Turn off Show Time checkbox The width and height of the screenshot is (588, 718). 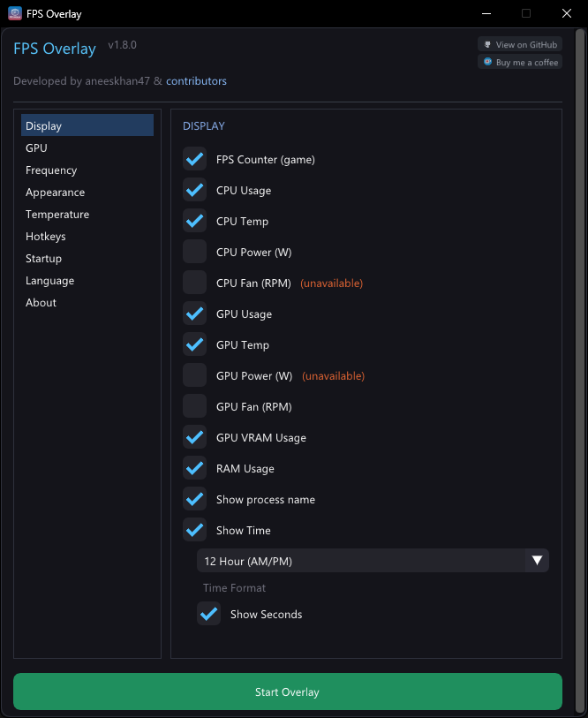[194, 530]
